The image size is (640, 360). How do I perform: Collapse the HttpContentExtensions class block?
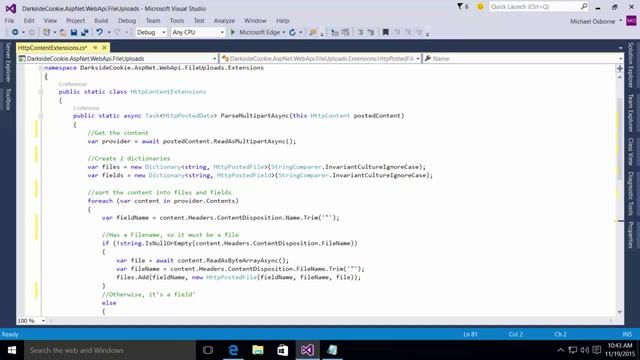[41, 92]
